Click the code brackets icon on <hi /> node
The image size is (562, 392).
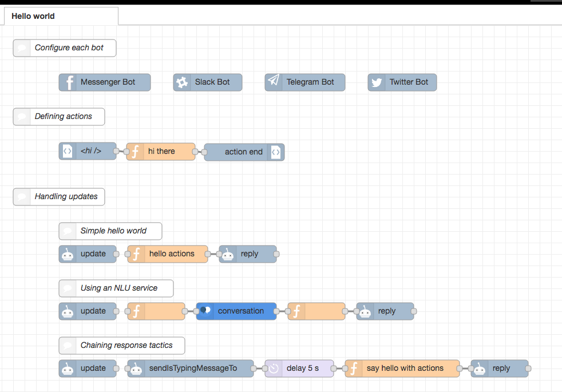coord(68,151)
